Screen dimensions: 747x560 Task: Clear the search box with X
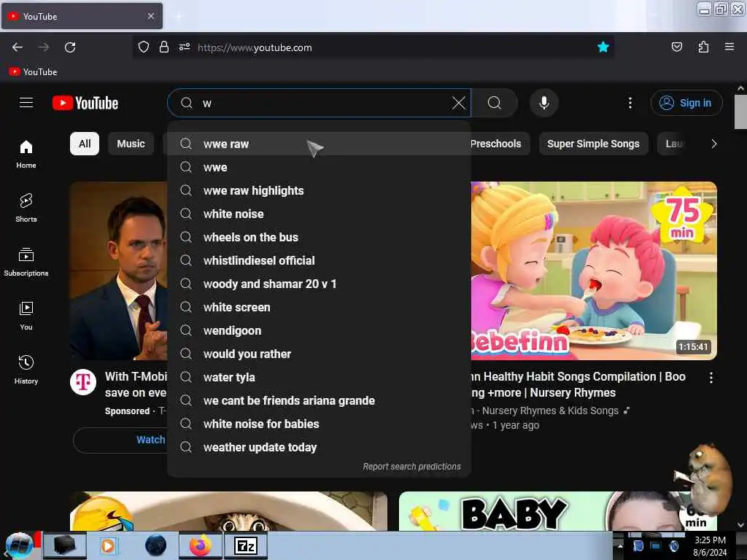[459, 103]
